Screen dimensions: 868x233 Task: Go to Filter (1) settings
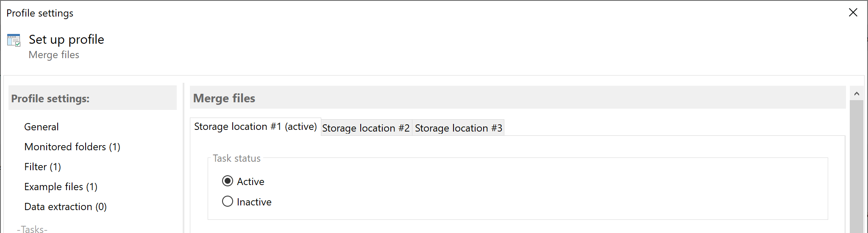(x=42, y=167)
